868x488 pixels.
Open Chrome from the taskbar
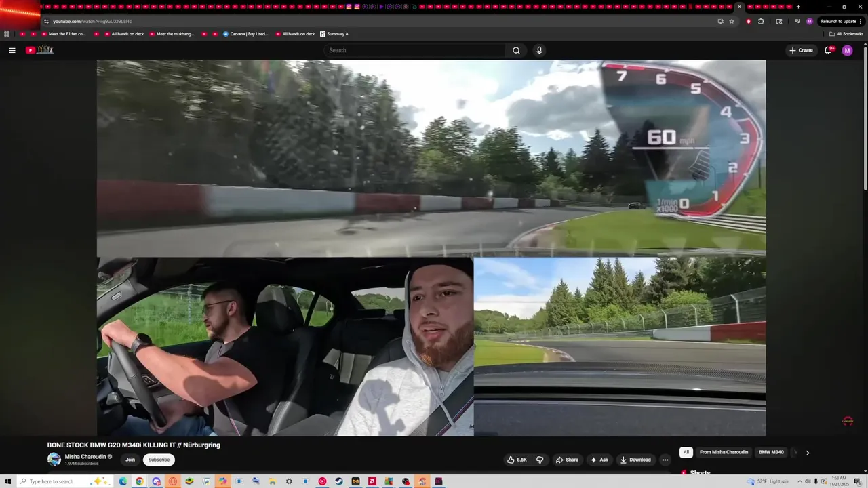coord(139,481)
